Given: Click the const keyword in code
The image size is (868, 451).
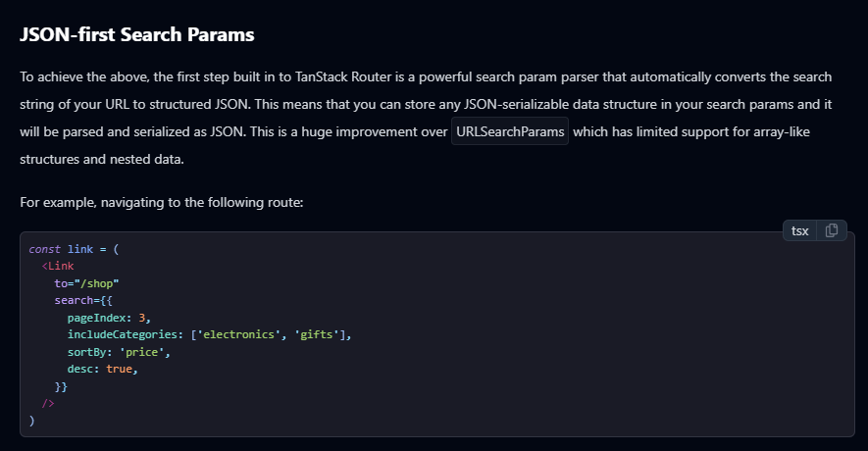Looking at the screenshot, I should tap(44, 249).
